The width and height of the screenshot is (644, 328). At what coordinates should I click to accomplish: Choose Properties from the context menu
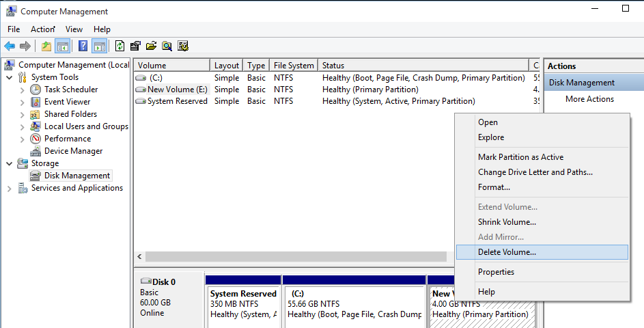pos(542,272)
